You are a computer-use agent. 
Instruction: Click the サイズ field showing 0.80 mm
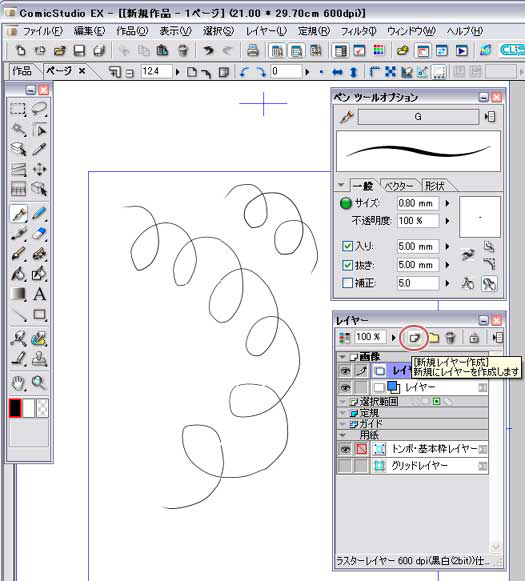(418, 203)
